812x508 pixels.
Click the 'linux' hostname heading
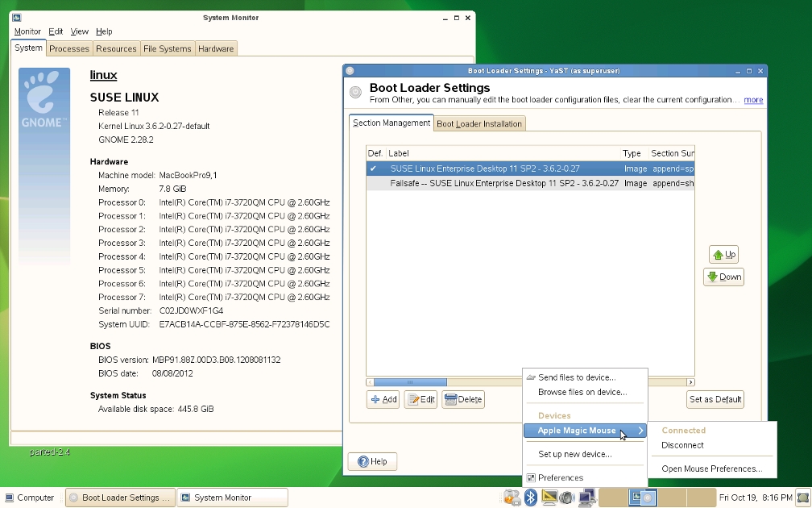(104, 75)
